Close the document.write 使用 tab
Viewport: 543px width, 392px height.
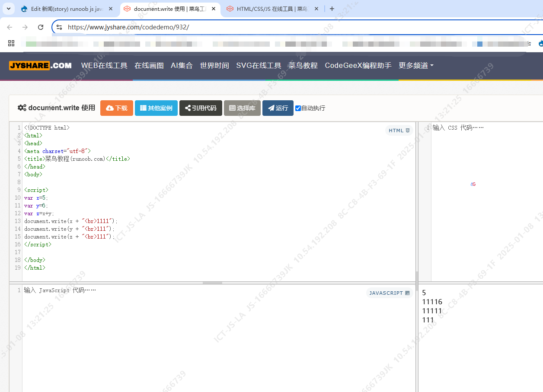pyautogui.click(x=214, y=9)
